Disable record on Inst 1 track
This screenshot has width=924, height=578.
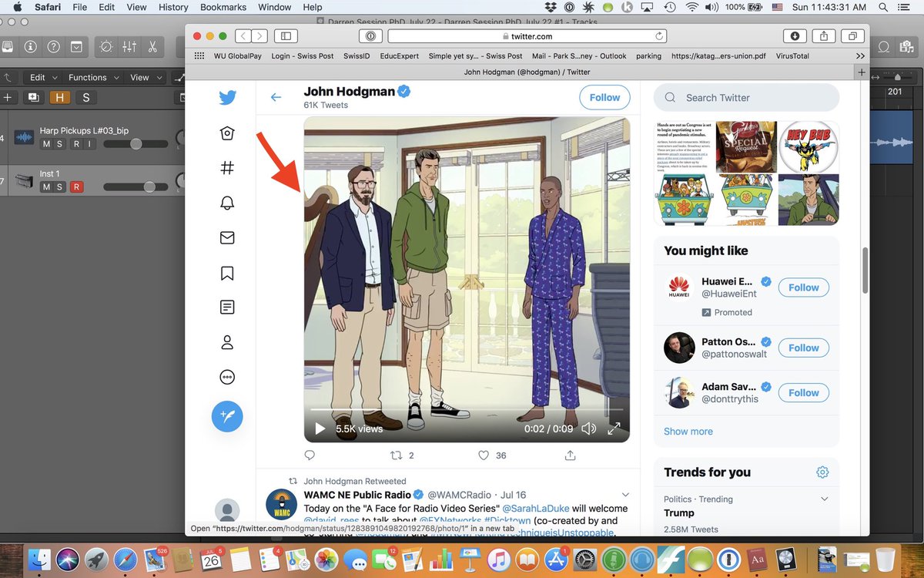coord(76,187)
